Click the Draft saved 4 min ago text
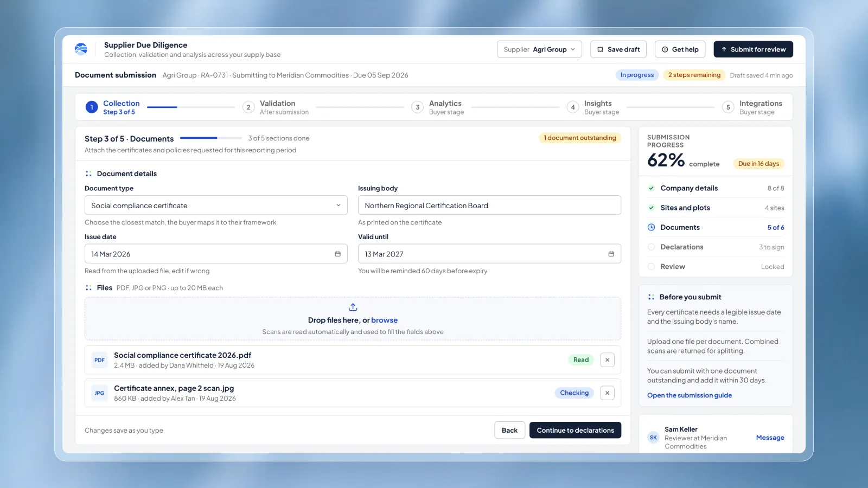Image resolution: width=868 pixels, height=488 pixels. 761,75
